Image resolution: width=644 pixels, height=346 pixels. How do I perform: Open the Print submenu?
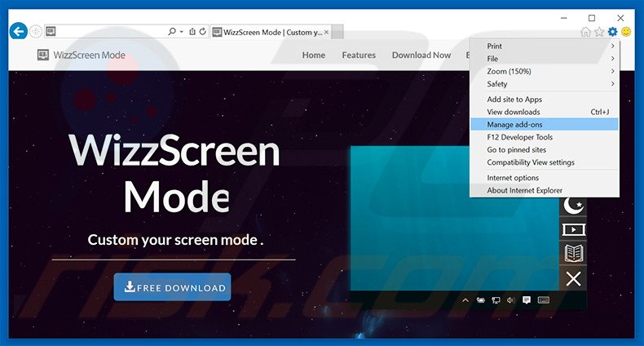click(x=545, y=46)
